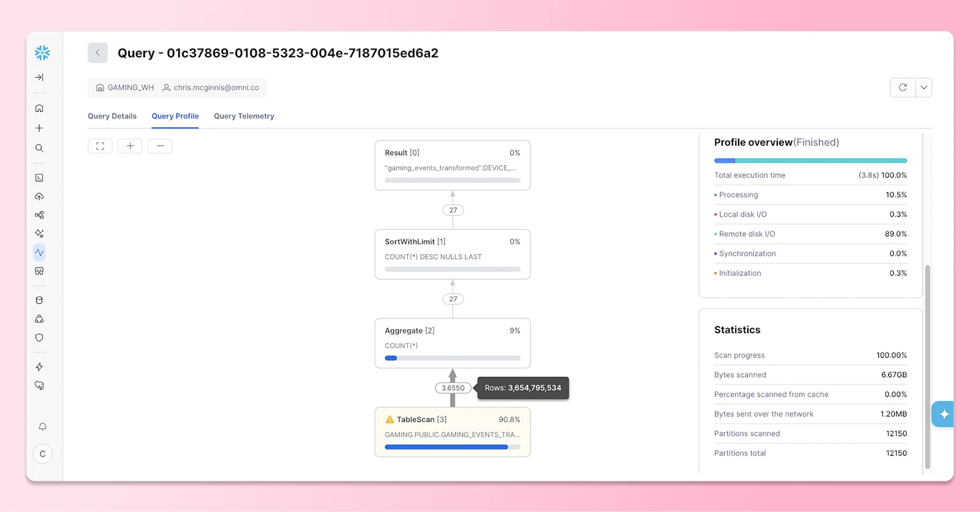Zoom in the query graph with plus
Screen dimensions: 980x512
pyautogui.click(x=130, y=146)
